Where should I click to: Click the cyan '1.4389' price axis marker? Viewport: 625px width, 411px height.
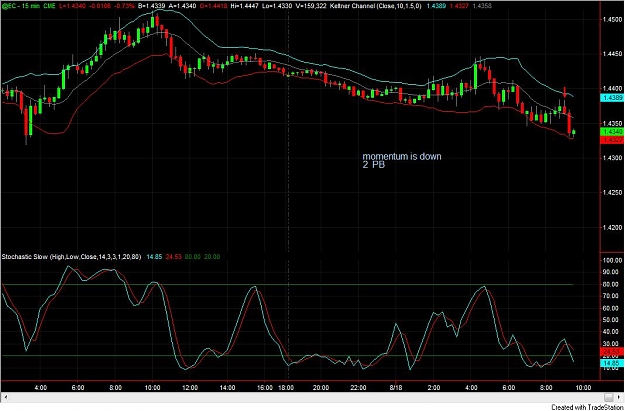click(610, 98)
